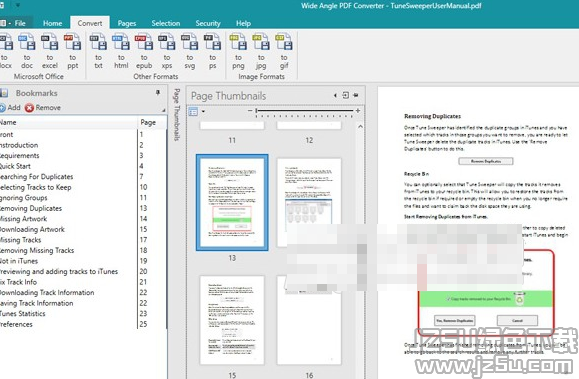Convert the PDF to jpg images
Viewport: 579px width, 379px height.
coord(261,51)
